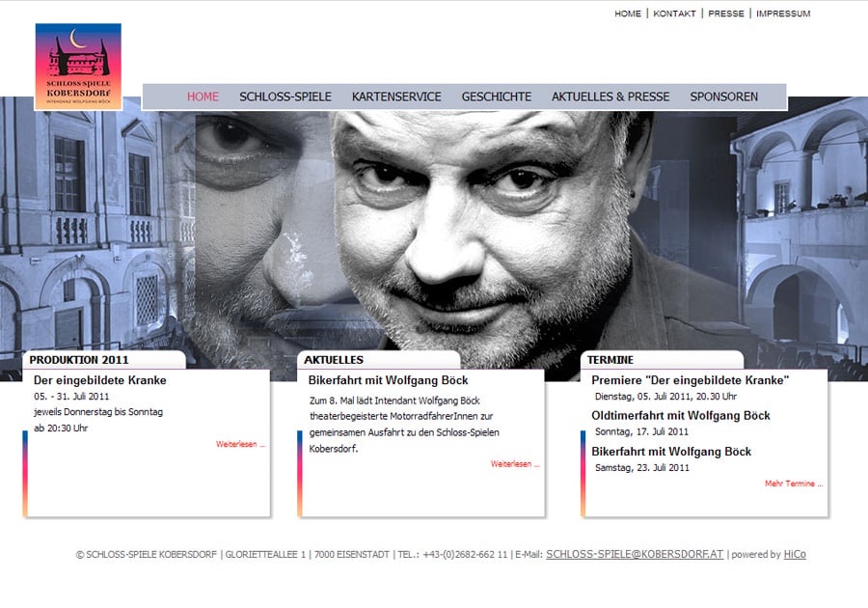Open HOME in the main navigation bar
The height and width of the screenshot is (608, 868).
(x=203, y=97)
